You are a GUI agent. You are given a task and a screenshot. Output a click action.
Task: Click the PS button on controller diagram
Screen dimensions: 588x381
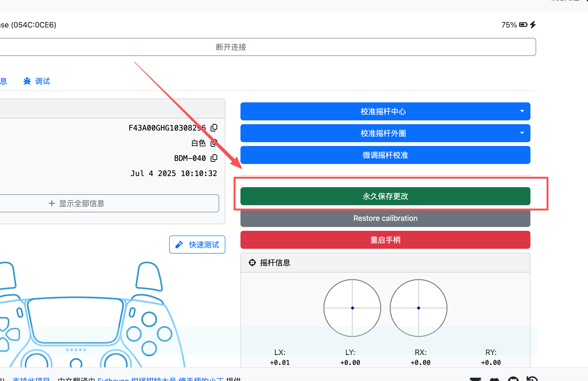[x=76, y=363]
